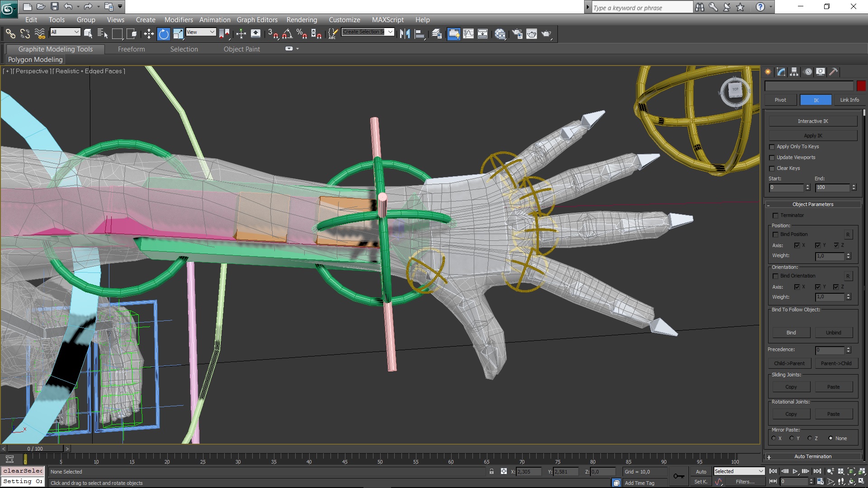868x488 pixels.
Task: Enable the Terminator checkbox
Action: (776, 216)
